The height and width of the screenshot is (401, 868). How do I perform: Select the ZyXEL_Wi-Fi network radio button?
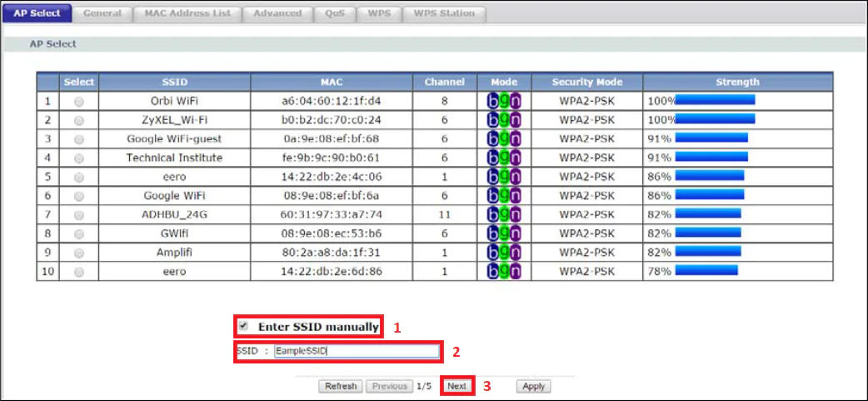(x=79, y=120)
